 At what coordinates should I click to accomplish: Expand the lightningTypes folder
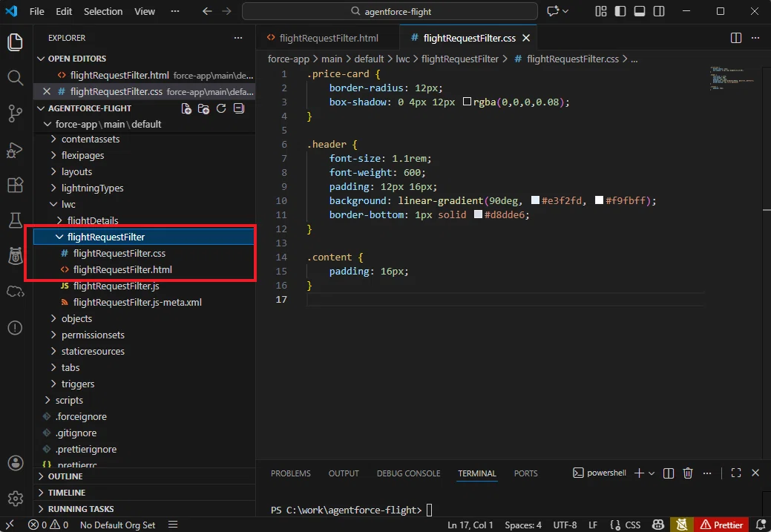pos(53,188)
